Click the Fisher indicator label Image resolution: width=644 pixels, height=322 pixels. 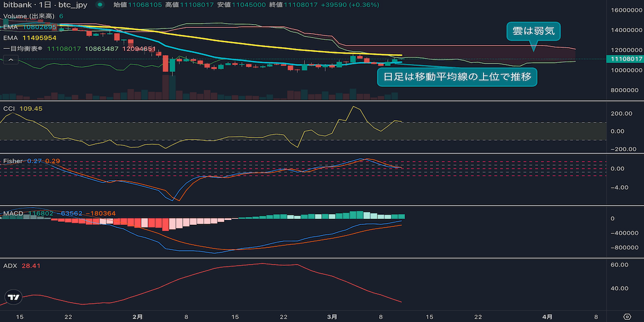coord(13,161)
